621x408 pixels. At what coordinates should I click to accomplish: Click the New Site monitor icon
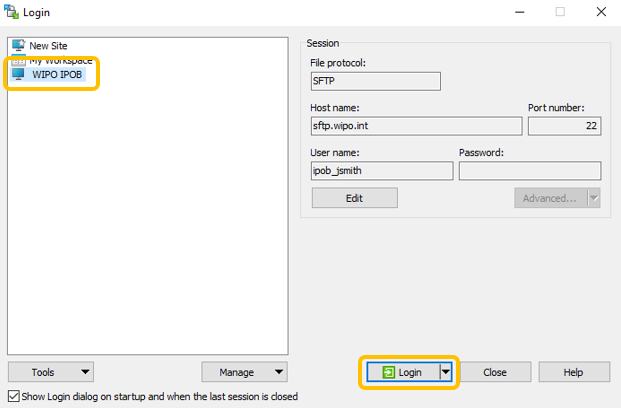coord(18,46)
